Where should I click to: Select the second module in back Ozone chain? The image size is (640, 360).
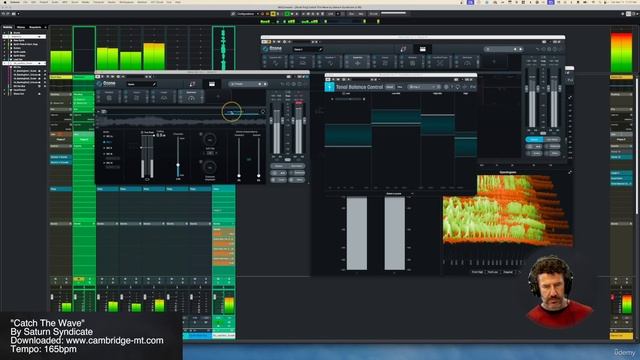tap(303, 62)
